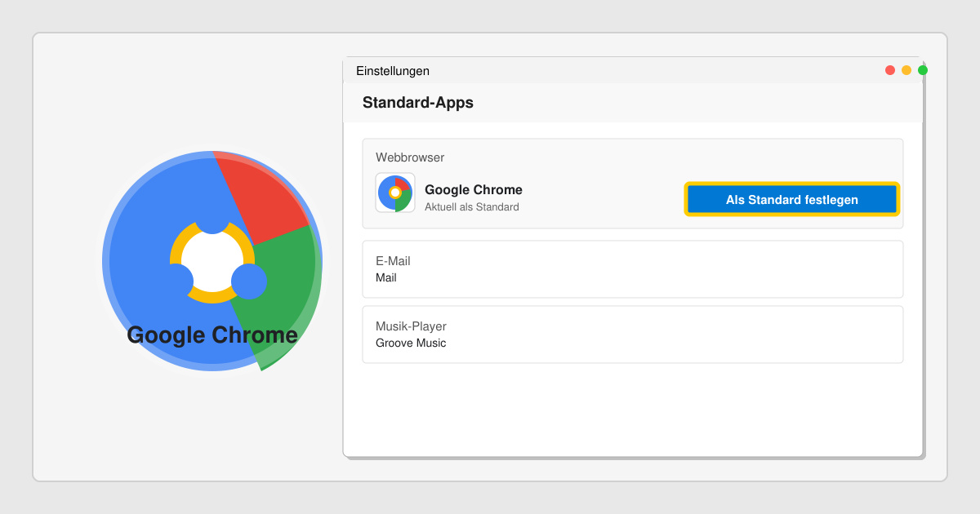Select the small Google Chrome icon under Webbrowser
The width and height of the screenshot is (980, 514).
point(395,193)
